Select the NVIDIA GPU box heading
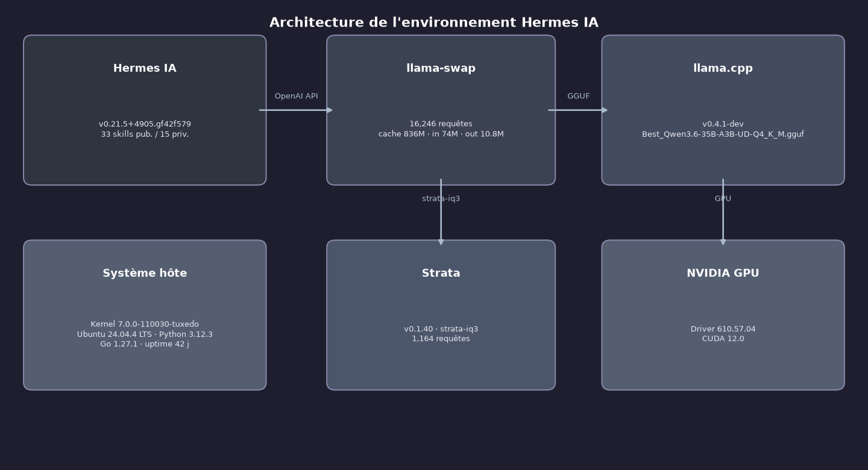The image size is (868, 470). point(723,274)
